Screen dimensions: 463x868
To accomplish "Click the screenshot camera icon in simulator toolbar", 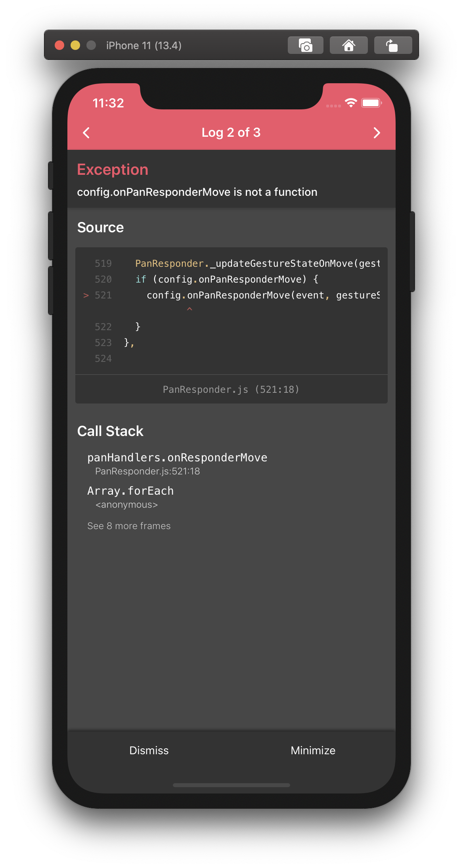I will click(305, 45).
